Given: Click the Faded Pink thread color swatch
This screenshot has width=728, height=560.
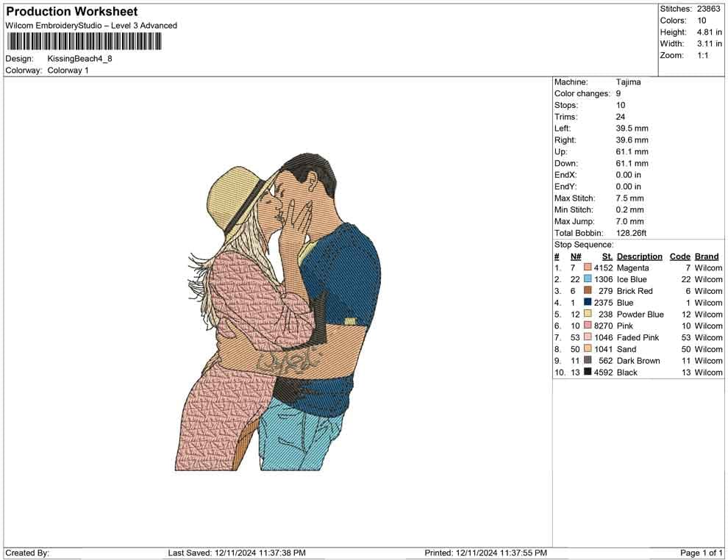Looking at the screenshot, I should [x=588, y=337].
